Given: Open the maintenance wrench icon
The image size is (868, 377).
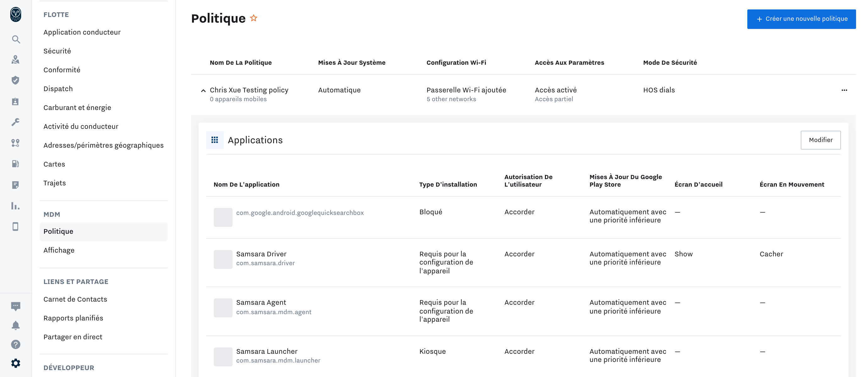Looking at the screenshot, I should (15, 122).
